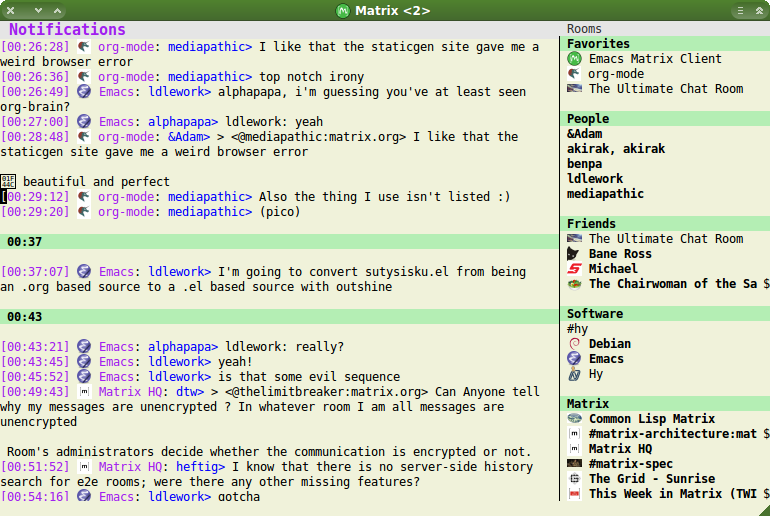Screen dimensions: 770x516
Task: Click the Matrix HQ icon in sidebar
Action: click(574, 449)
